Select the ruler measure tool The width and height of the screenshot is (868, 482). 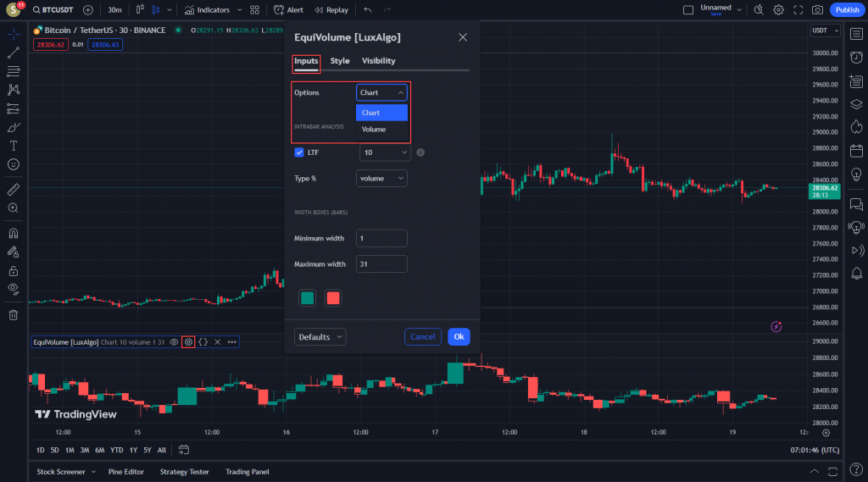(14, 189)
